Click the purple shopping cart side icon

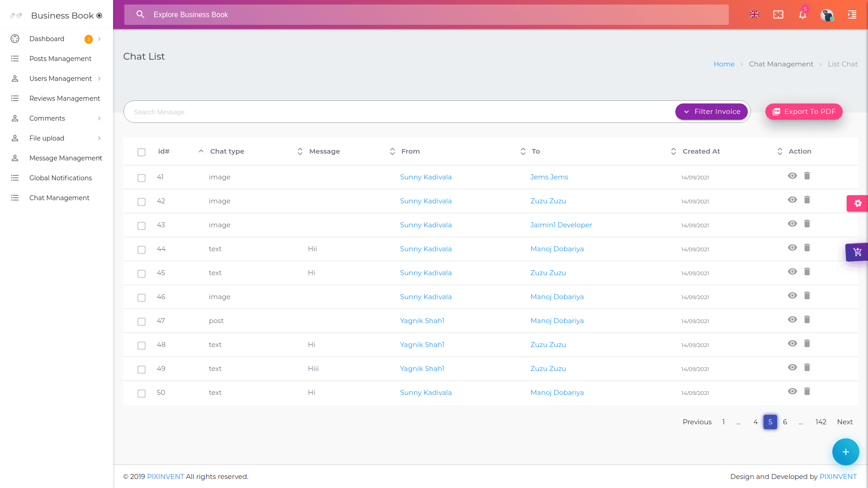point(857,252)
